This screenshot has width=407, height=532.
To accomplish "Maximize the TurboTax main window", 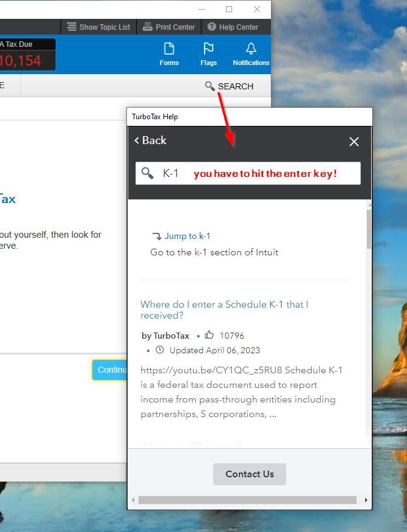I will pyautogui.click(x=229, y=9).
